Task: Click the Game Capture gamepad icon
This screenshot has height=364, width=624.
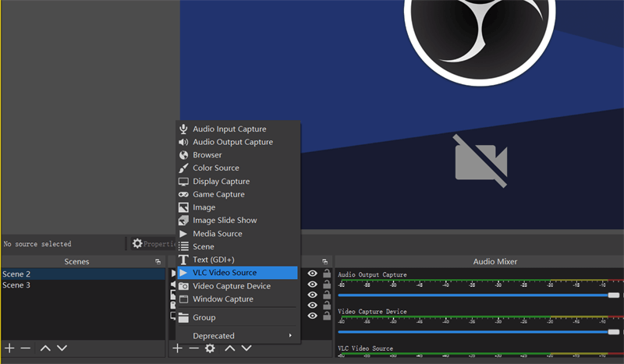Action: pyautogui.click(x=183, y=195)
